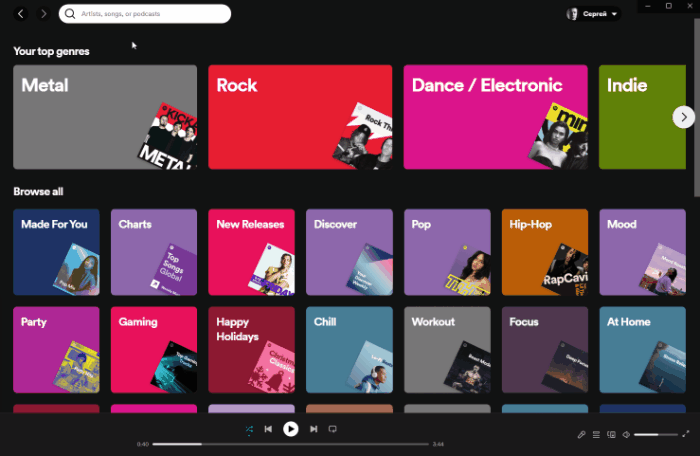700x456 pixels.
Task: Mute the volume speaker icon
Action: [x=626, y=435]
